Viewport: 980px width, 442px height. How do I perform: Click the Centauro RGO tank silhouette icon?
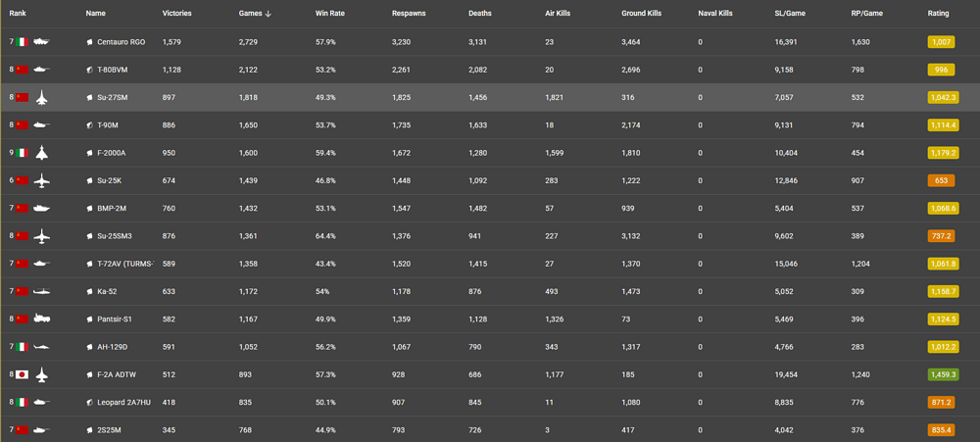point(41,42)
